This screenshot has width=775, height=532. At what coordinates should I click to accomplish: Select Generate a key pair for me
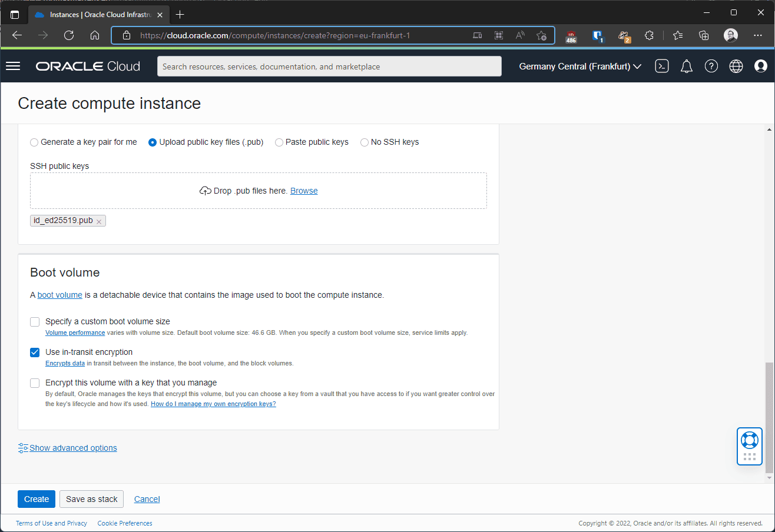coord(35,142)
